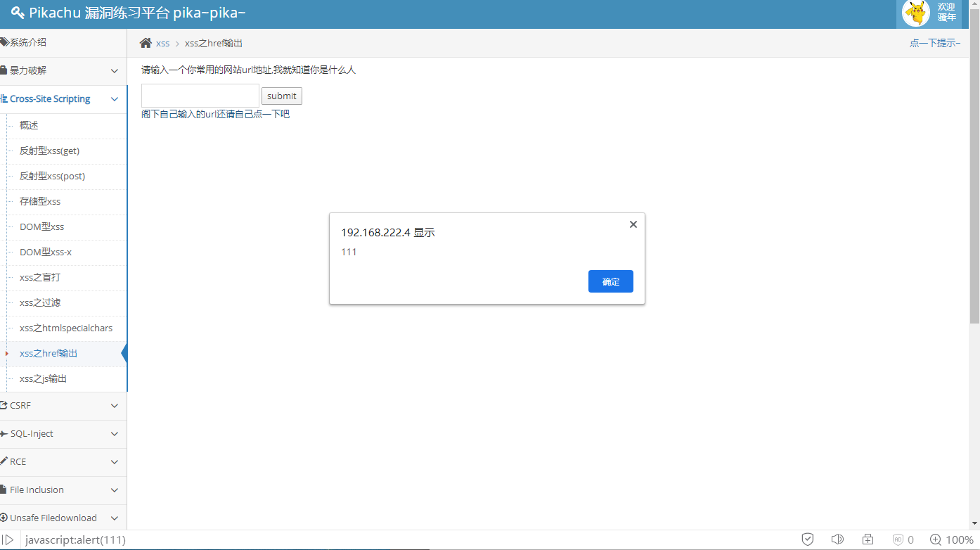Viewport: 980px width, 550px height.
Task: Open the 点一下提示 hint link
Action: pyautogui.click(x=934, y=43)
